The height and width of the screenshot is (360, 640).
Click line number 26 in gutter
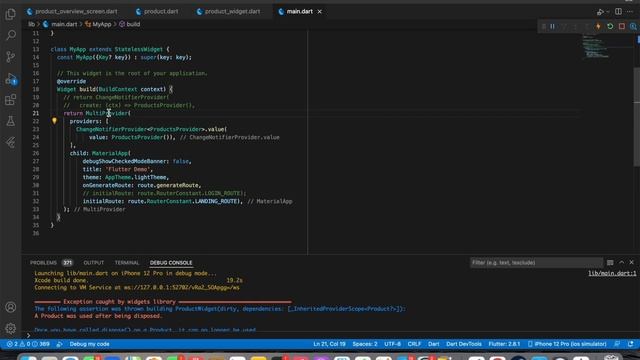[x=36, y=153]
